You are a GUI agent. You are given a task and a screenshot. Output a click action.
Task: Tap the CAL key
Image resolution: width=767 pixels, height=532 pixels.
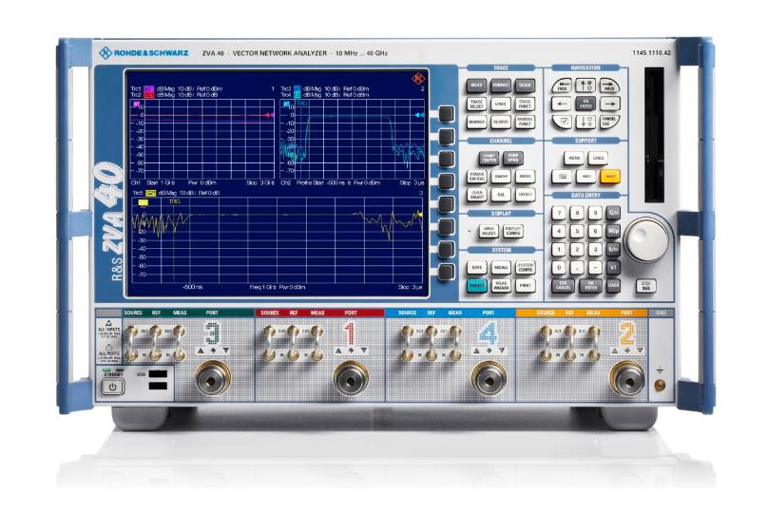[501, 195]
